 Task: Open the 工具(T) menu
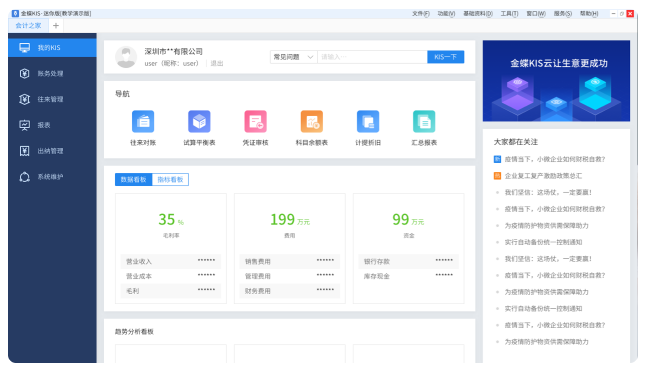[509, 14]
